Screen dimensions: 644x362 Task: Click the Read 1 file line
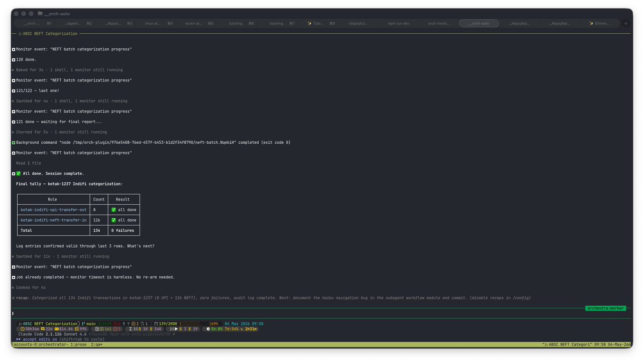(x=28, y=163)
